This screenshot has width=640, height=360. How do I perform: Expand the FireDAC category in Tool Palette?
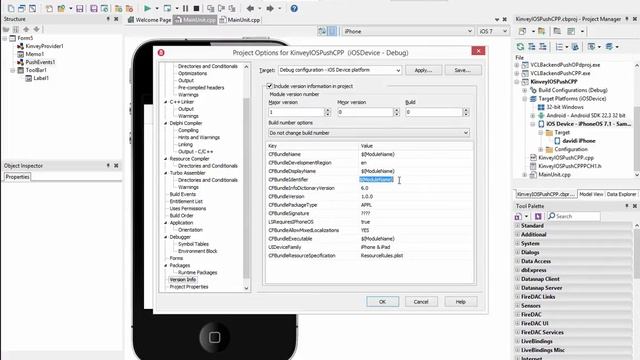click(x=518, y=315)
